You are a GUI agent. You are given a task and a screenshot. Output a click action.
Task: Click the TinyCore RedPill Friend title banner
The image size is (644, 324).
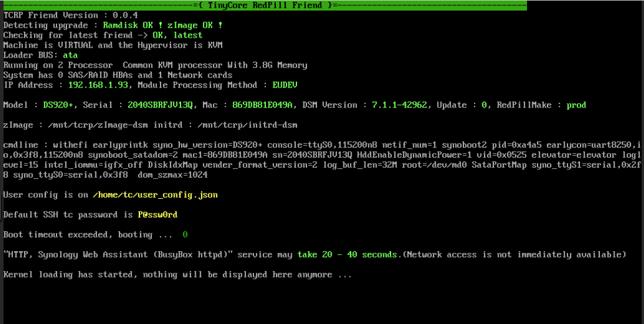(265, 5)
